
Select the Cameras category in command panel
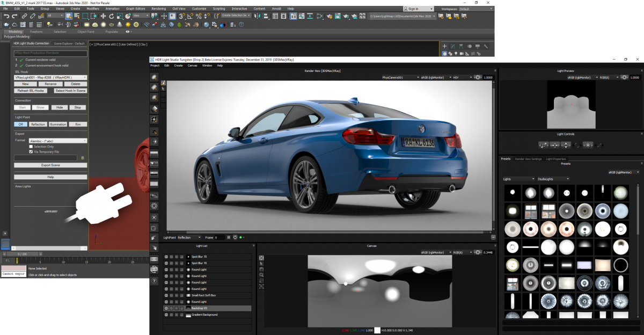pos(462,54)
